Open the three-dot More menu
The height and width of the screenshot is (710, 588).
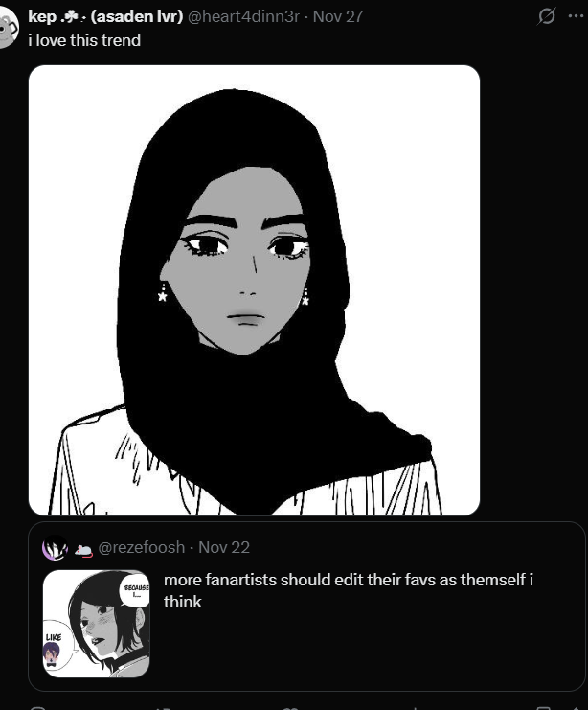coord(576,16)
